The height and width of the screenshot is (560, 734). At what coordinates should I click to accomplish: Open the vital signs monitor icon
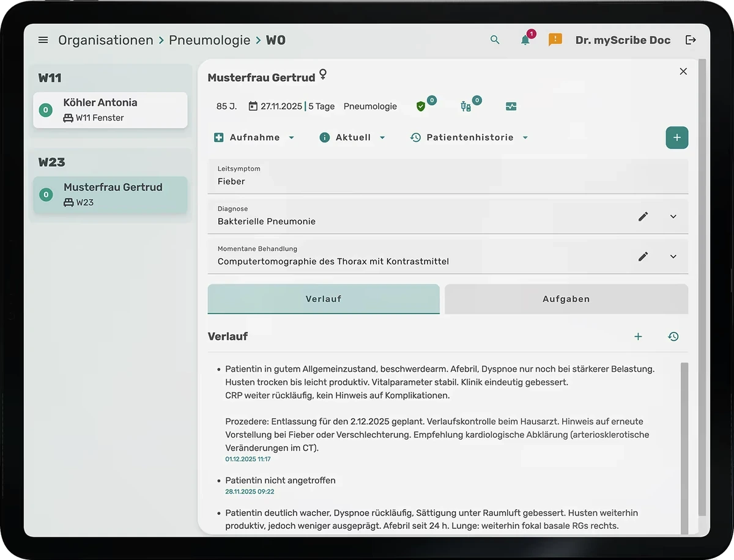pos(511,106)
